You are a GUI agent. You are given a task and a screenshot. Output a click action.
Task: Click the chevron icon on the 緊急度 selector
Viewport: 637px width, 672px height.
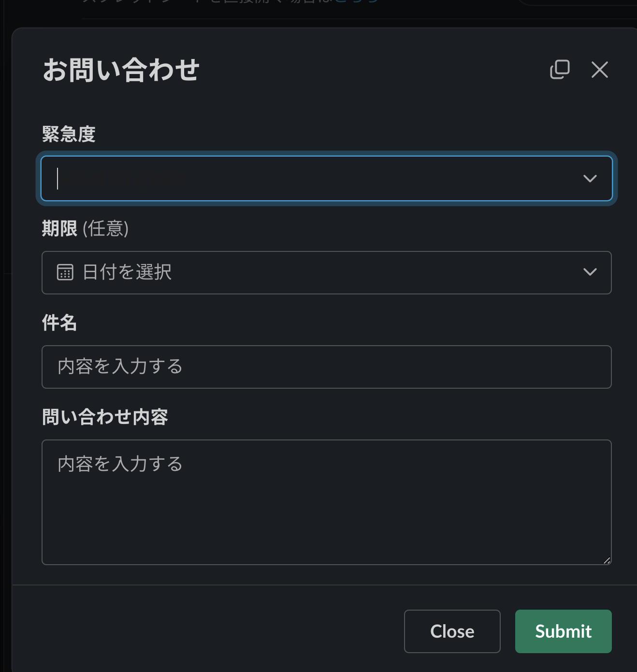590,178
